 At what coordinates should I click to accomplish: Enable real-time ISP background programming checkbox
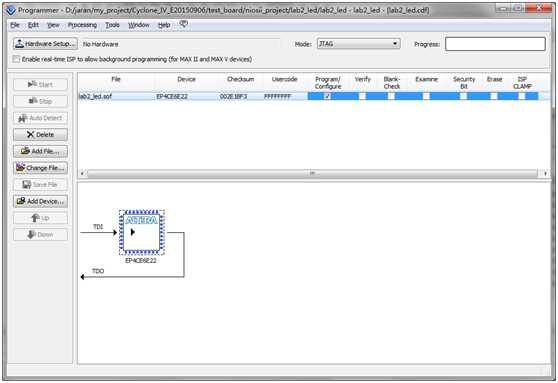pos(16,59)
